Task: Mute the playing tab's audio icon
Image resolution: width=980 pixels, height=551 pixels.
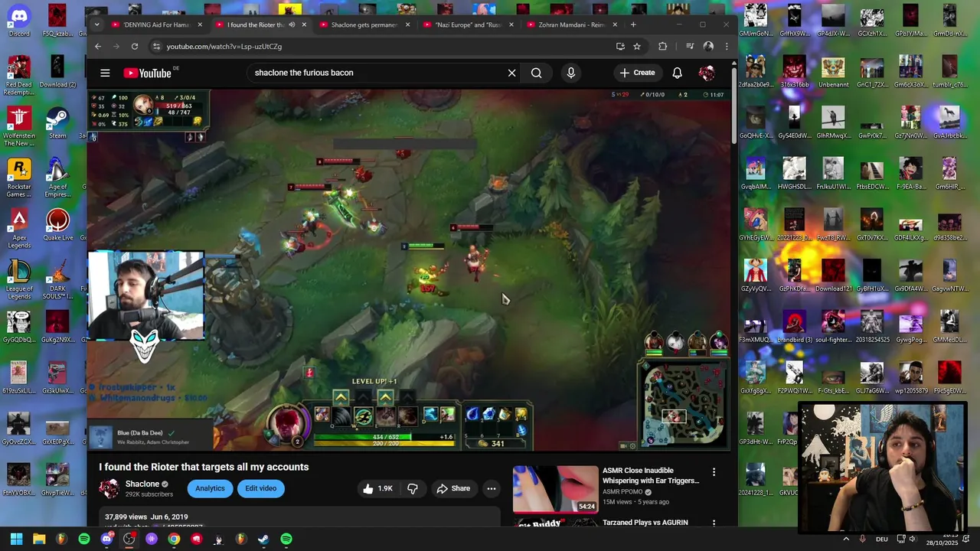Action: pyautogui.click(x=292, y=24)
